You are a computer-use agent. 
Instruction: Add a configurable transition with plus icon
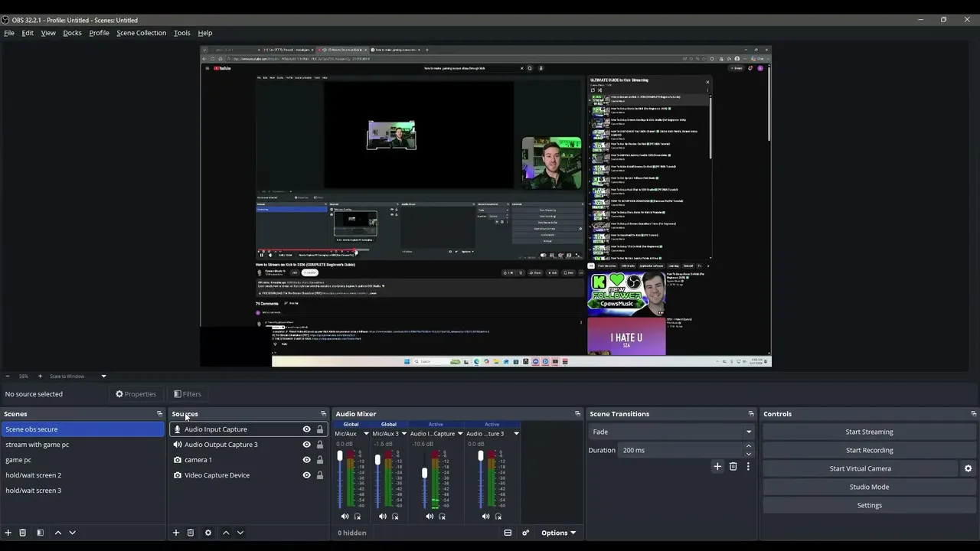[717, 467]
